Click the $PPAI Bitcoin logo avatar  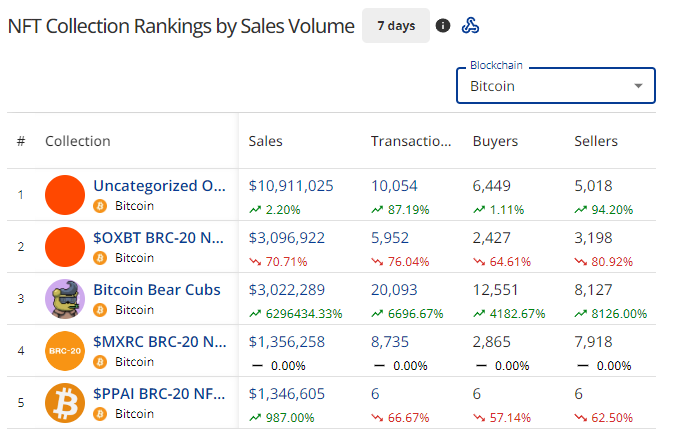[x=65, y=403]
